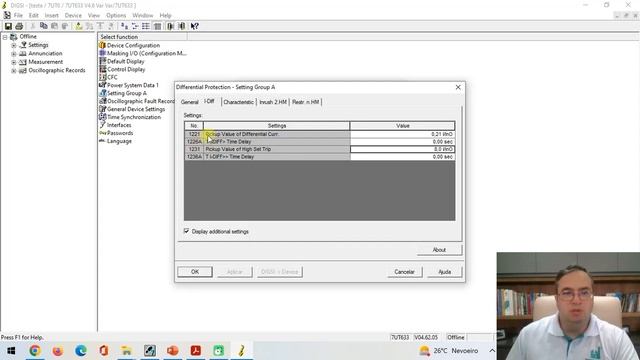Click the Save icon in toolbar
640x360 pixels.
[8, 26]
